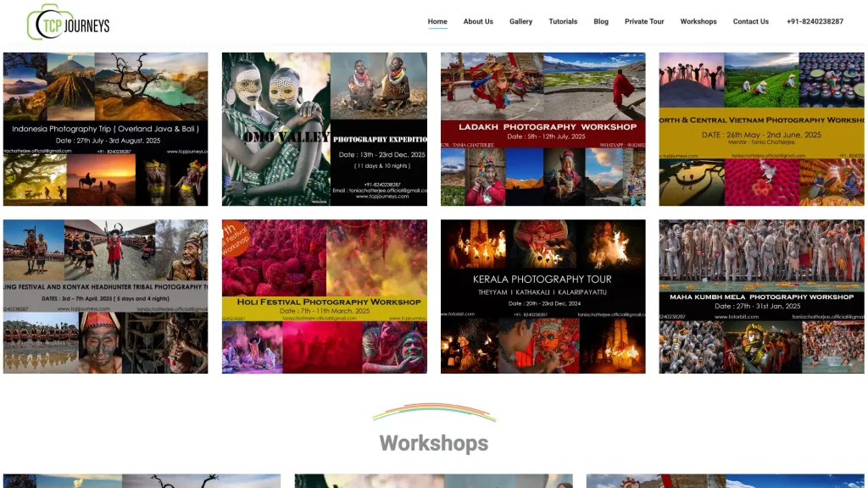This screenshot has height=488, width=868.
Task: Navigate to Tutorials
Action: [x=563, y=21]
